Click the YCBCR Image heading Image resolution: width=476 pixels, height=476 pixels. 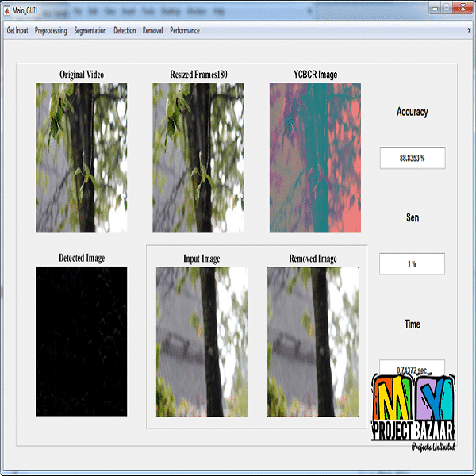click(x=316, y=75)
